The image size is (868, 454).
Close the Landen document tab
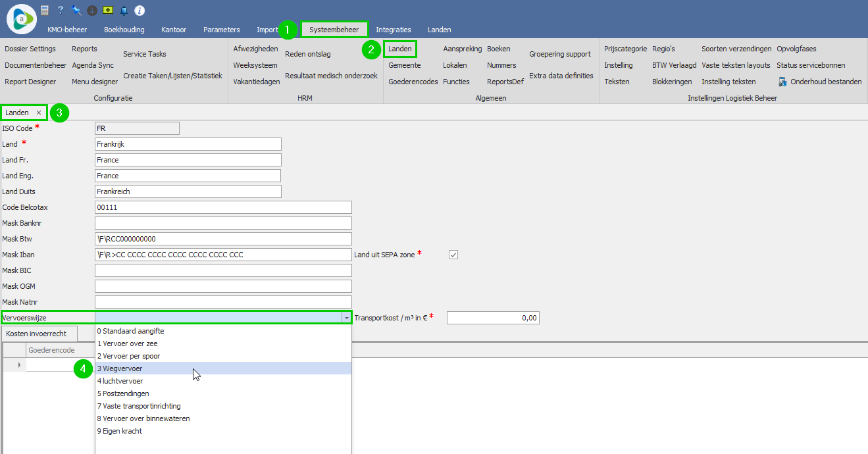39,113
